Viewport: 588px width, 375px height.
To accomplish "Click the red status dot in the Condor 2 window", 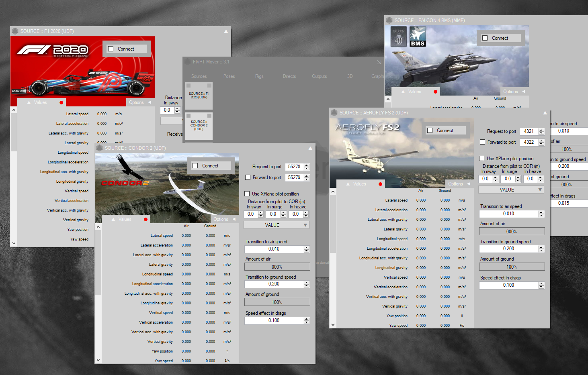I will coord(145,219).
